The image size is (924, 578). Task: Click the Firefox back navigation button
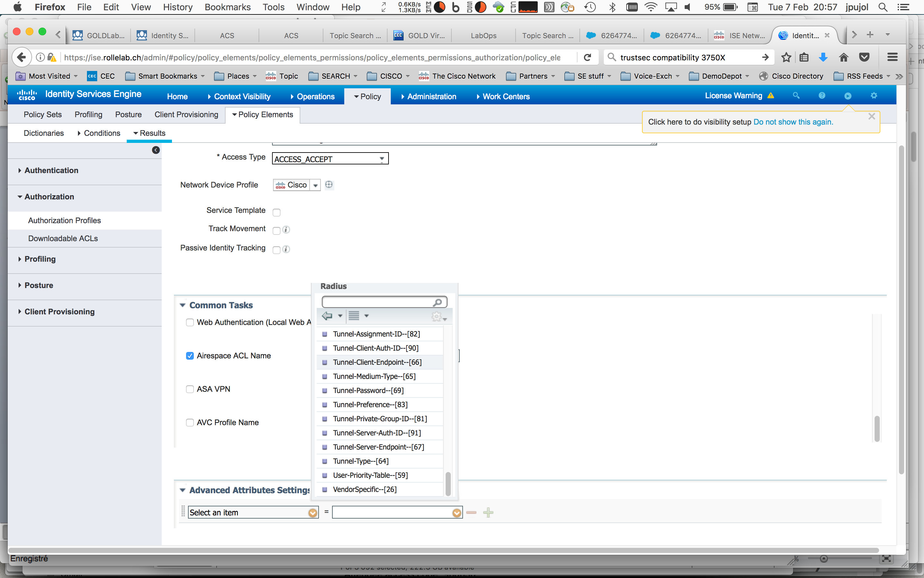point(21,57)
